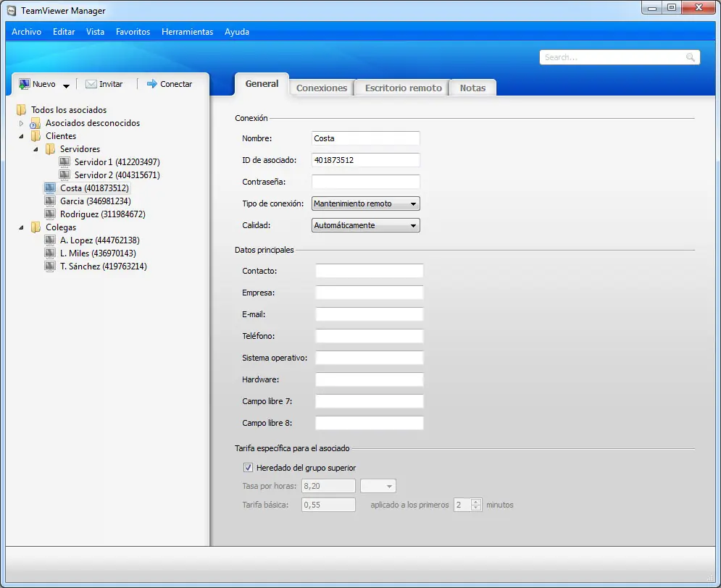Click the Hardware input field

(370, 379)
